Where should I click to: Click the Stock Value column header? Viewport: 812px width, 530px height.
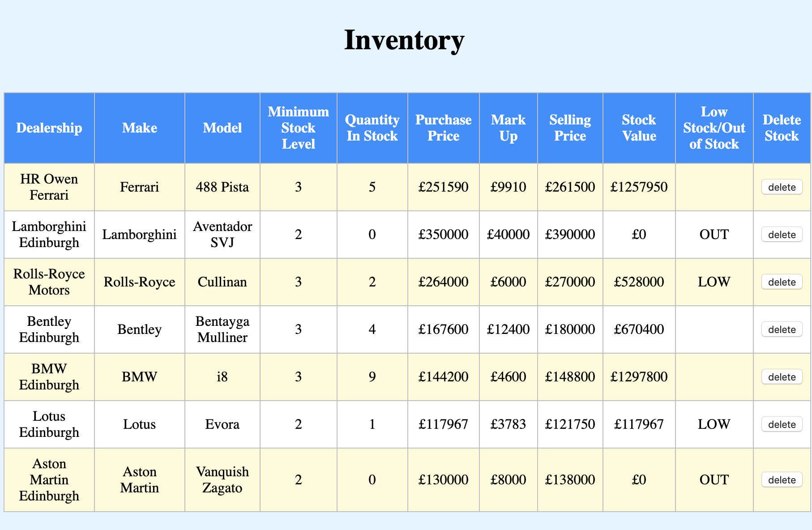tap(639, 128)
